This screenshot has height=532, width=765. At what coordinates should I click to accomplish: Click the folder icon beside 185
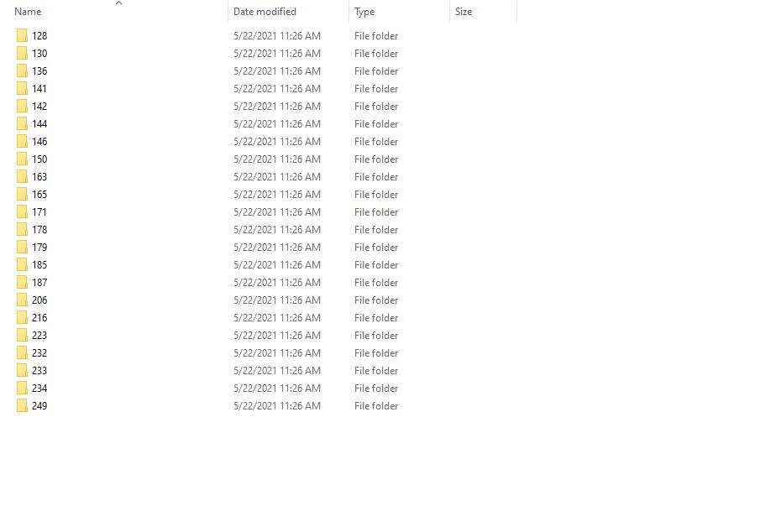(21, 264)
